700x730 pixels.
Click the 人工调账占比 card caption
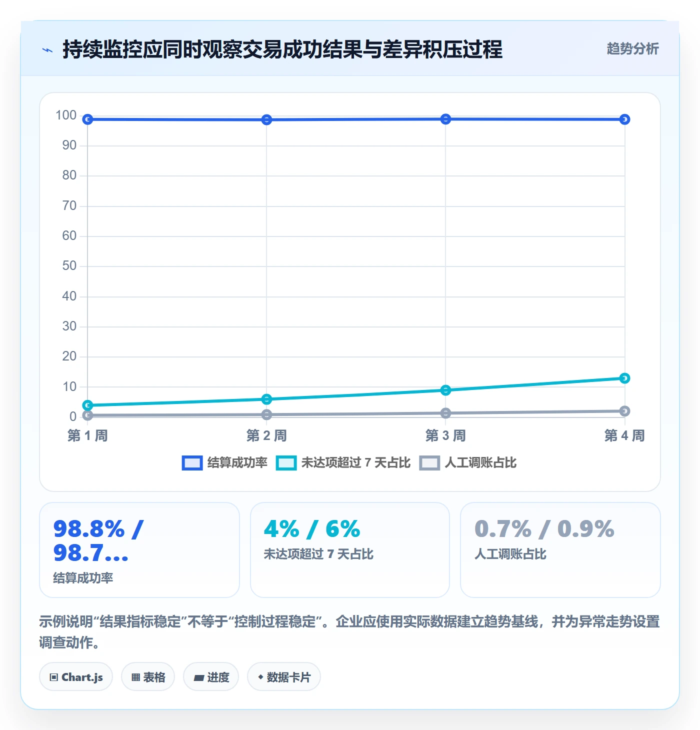click(x=510, y=554)
